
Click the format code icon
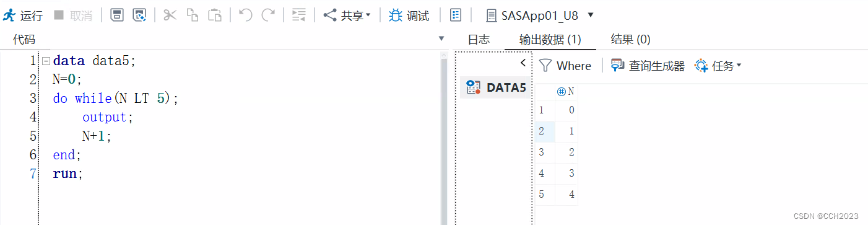pos(299,15)
